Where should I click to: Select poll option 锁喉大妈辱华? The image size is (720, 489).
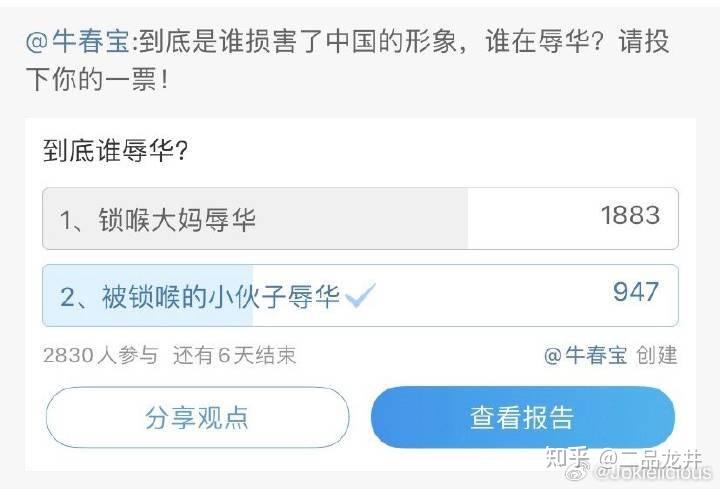click(360, 219)
